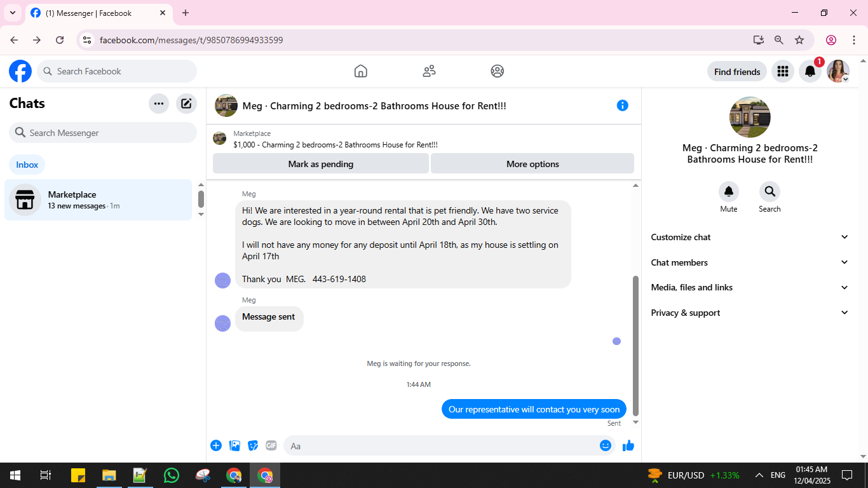Reload the page in the browser

point(60,40)
